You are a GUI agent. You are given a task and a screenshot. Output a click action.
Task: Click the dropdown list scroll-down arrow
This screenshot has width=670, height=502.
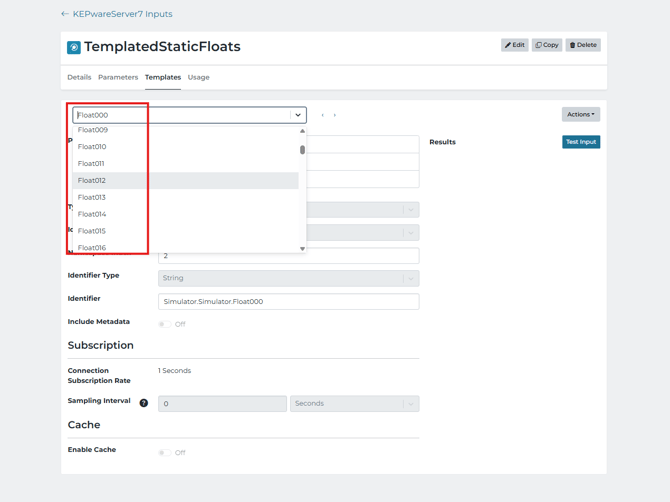click(x=303, y=249)
